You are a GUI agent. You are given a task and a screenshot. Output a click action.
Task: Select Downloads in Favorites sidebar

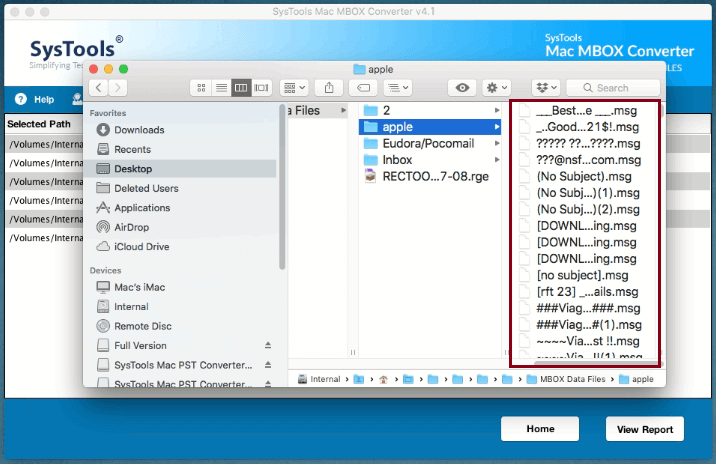tap(180, 130)
